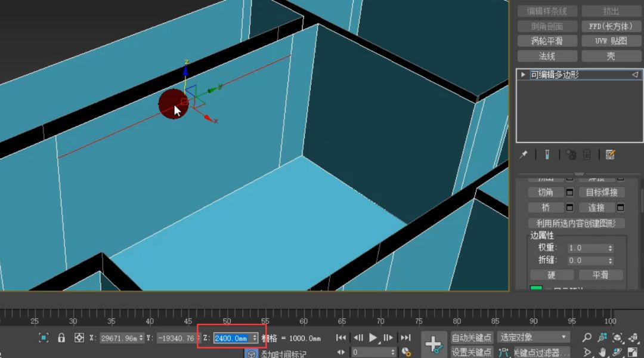Click the 硬 hard edge button
The image size is (644, 358).
552,275
